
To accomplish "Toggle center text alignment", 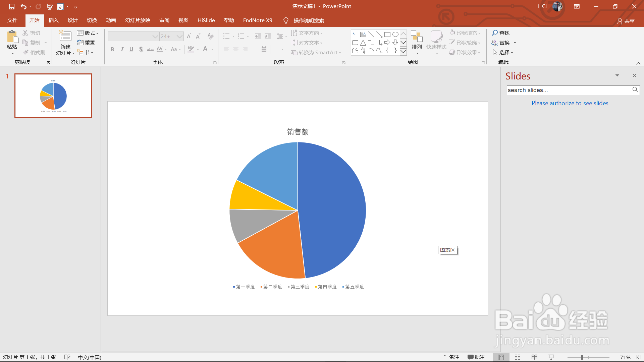I will point(236,49).
